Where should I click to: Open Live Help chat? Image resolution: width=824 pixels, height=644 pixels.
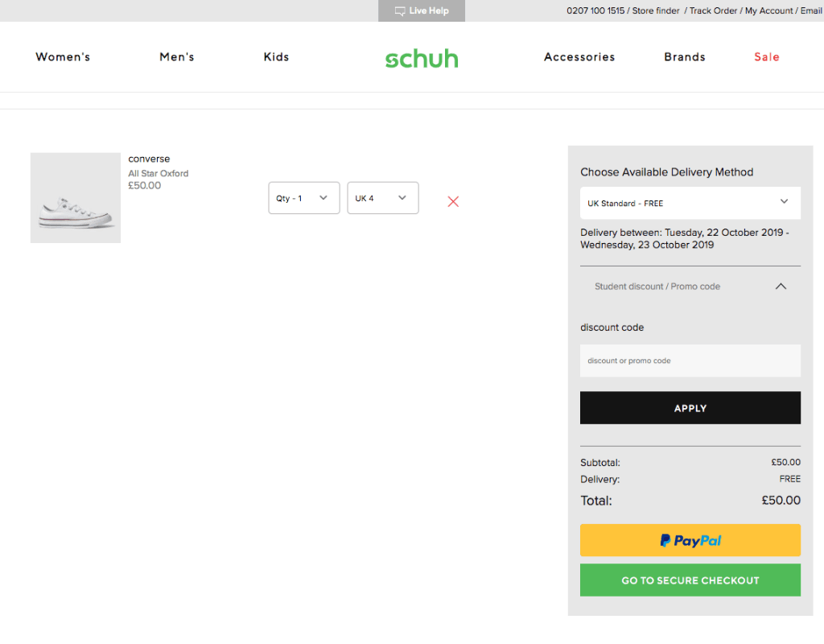coord(422,10)
